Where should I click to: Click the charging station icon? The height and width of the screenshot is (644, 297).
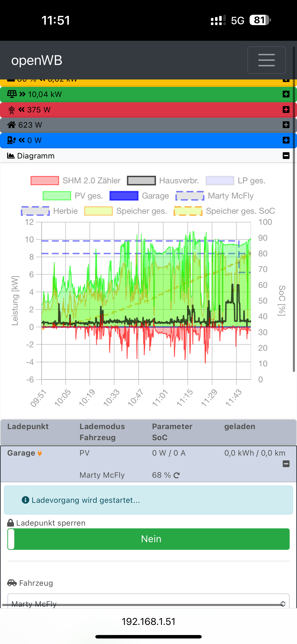click(12, 140)
